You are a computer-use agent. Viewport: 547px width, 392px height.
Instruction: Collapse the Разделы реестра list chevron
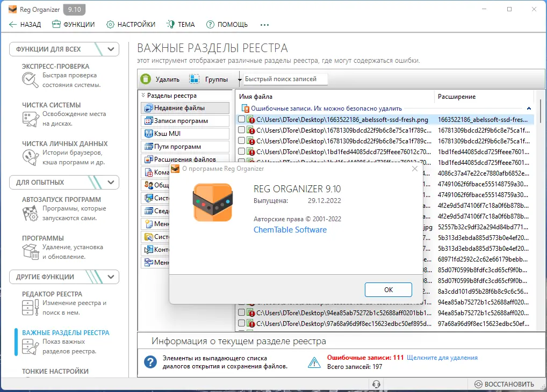pos(143,95)
